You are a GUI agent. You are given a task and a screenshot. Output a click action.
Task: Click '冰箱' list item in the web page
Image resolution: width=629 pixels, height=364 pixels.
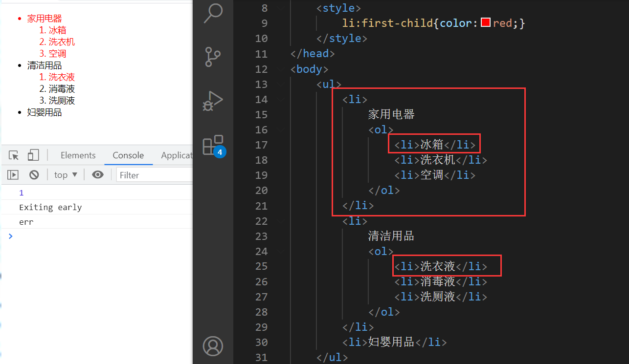click(x=57, y=30)
